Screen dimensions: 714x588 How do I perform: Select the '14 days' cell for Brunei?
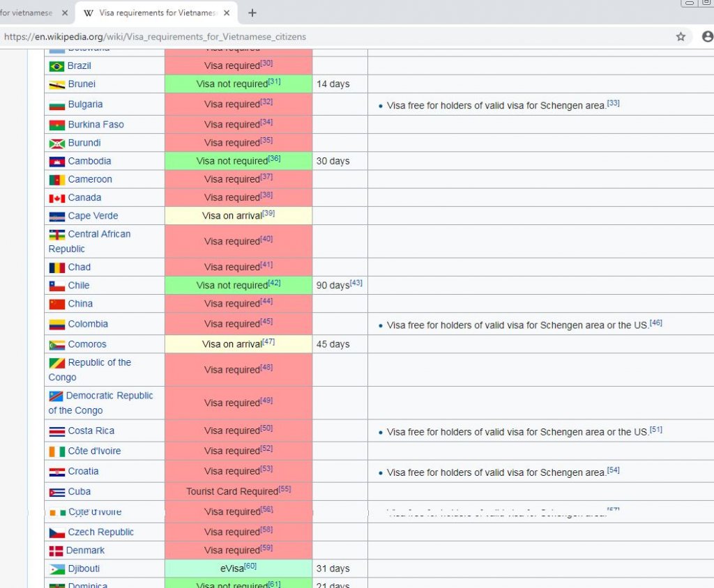click(340, 84)
